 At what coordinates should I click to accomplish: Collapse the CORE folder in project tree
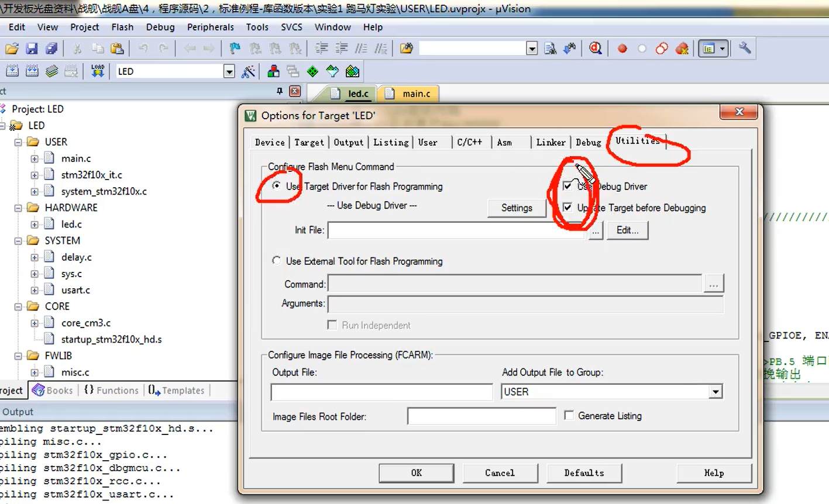18,306
